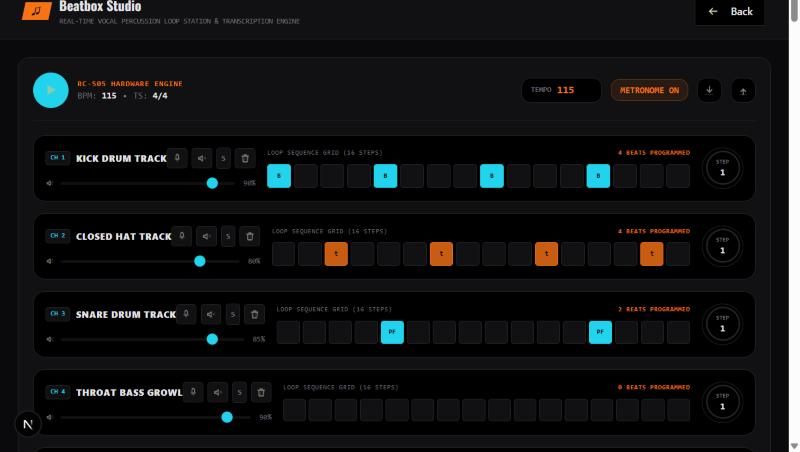Open the round N badge at bottom left
800x452 pixels.
(28, 424)
